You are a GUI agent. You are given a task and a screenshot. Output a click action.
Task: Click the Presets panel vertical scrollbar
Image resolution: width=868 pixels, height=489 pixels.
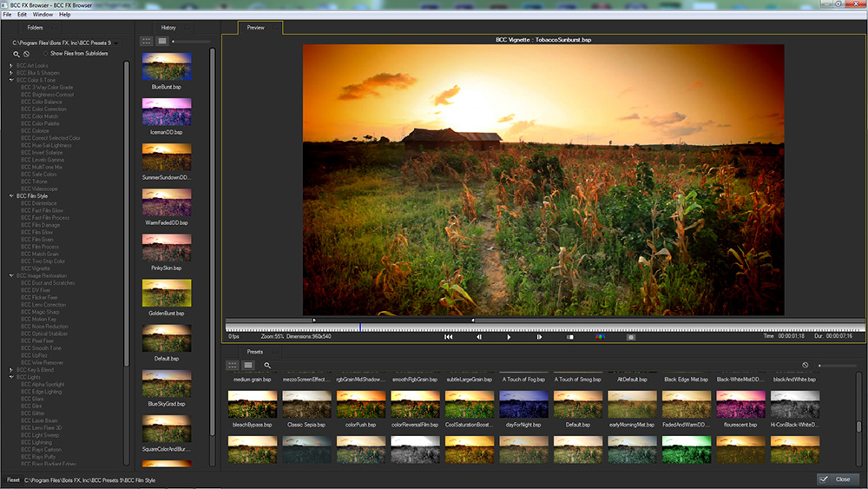(x=859, y=421)
